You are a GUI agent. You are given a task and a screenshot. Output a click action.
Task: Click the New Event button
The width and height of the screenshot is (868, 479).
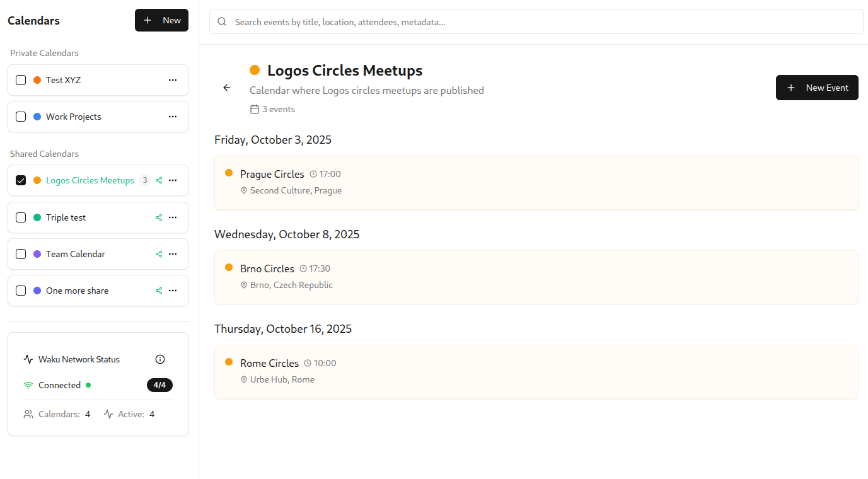(817, 88)
